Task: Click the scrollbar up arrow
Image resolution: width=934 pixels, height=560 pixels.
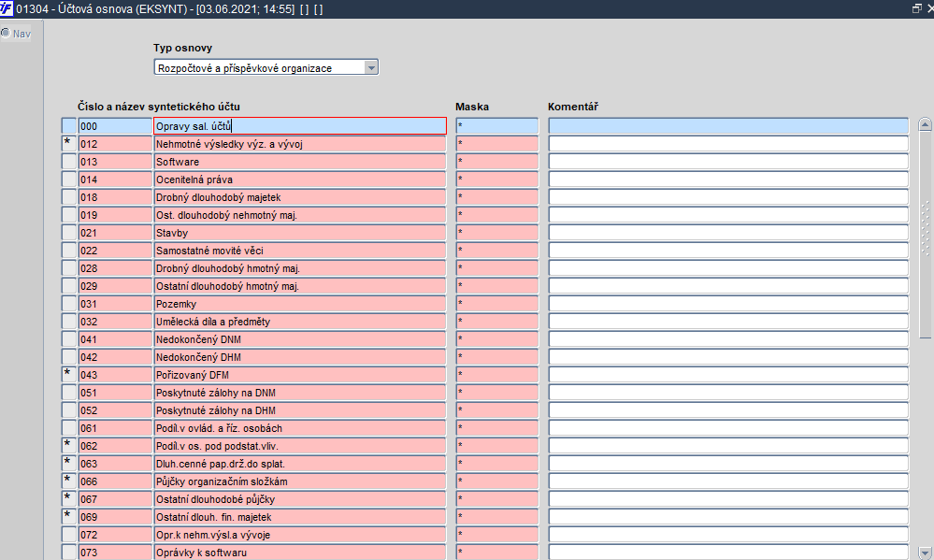Action: tap(925, 124)
